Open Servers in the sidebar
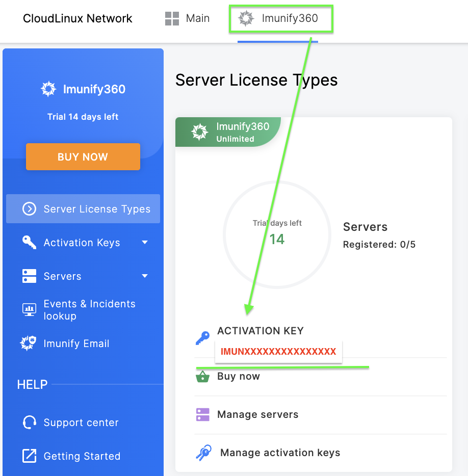The image size is (468, 476). point(83,276)
